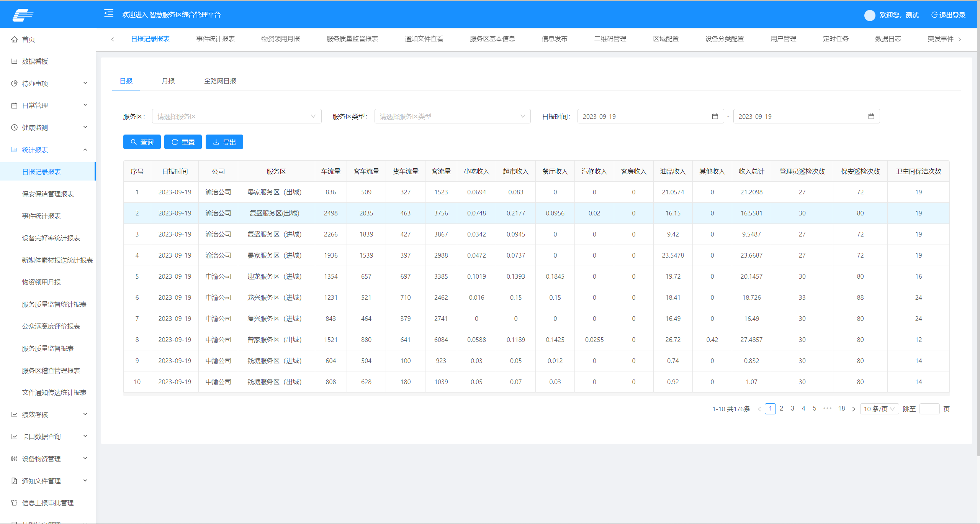980x524 pixels.
Task: Expand the 健康监测 menu
Action: 48,128
